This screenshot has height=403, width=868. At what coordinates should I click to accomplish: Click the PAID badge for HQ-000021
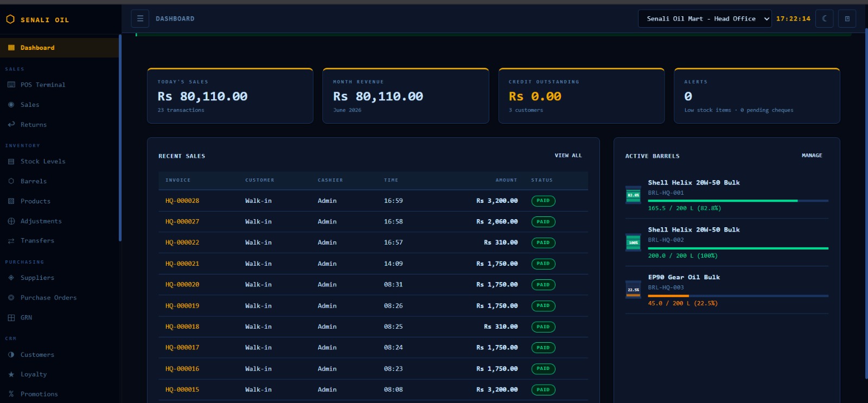click(x=543, y=264)
